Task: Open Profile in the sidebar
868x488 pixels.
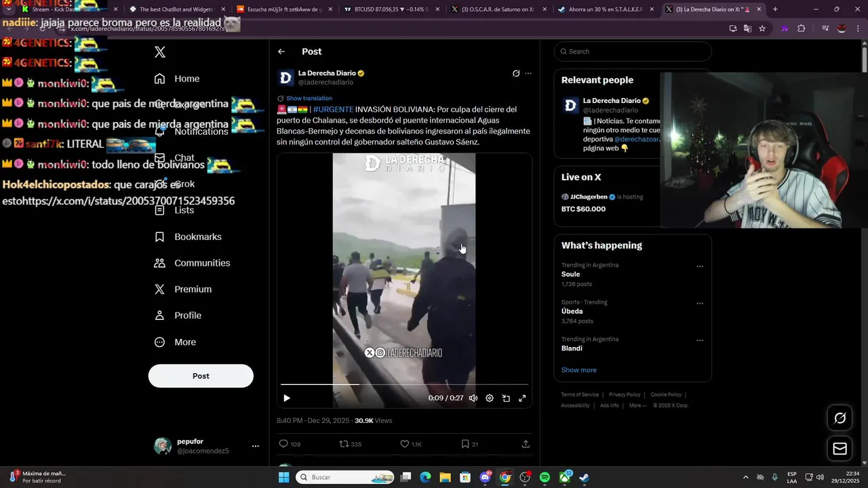Action: (x=178, y=316)
